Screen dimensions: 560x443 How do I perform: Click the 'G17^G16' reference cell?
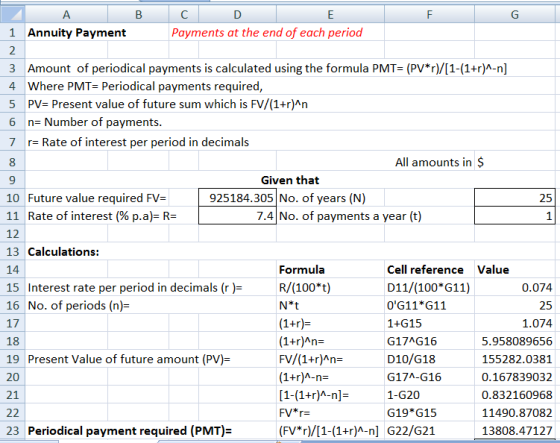click(x=429, y=341)
